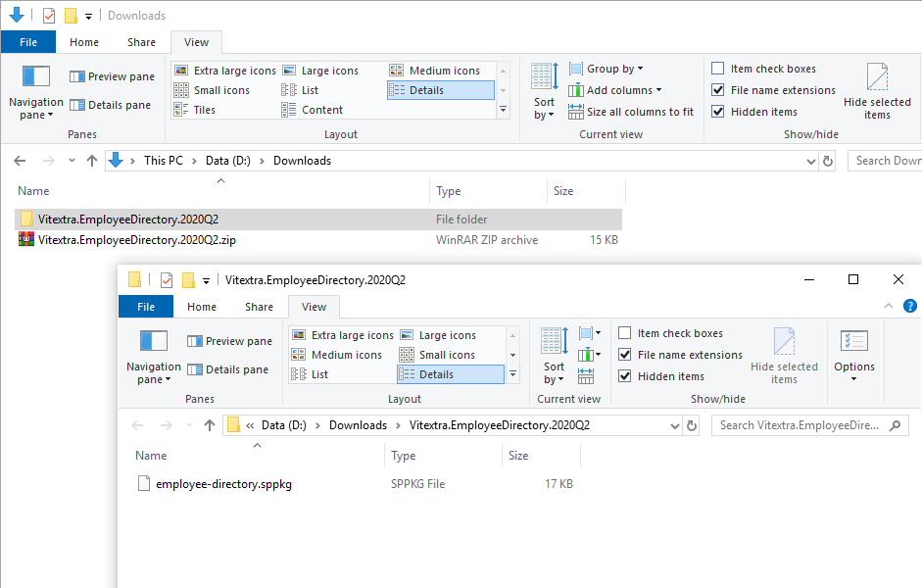Viewport: 922px width, 588px height.
Task: Go up one level from Downloads folder
Action: click(92, 161)
